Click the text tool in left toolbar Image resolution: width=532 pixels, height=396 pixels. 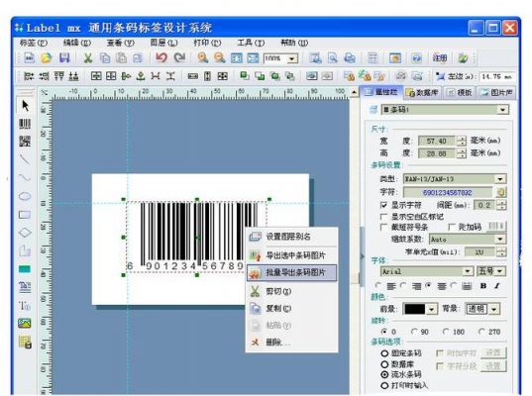[25, 287]
